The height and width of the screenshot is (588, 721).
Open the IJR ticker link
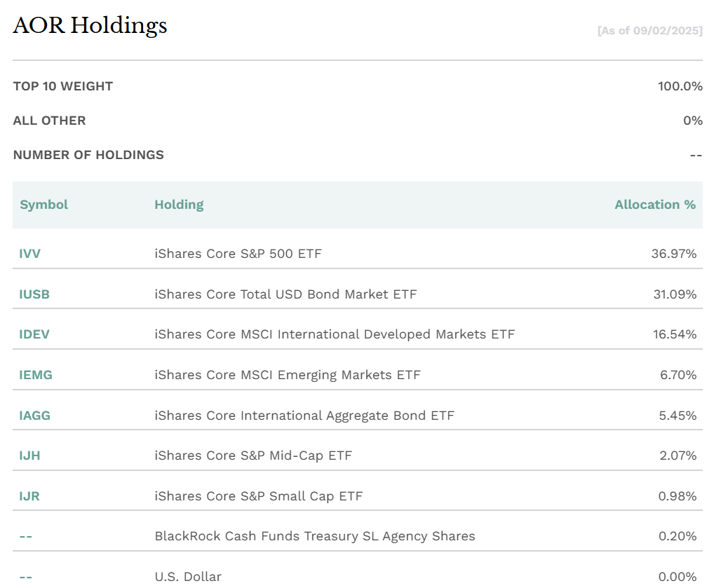[29, 496]
